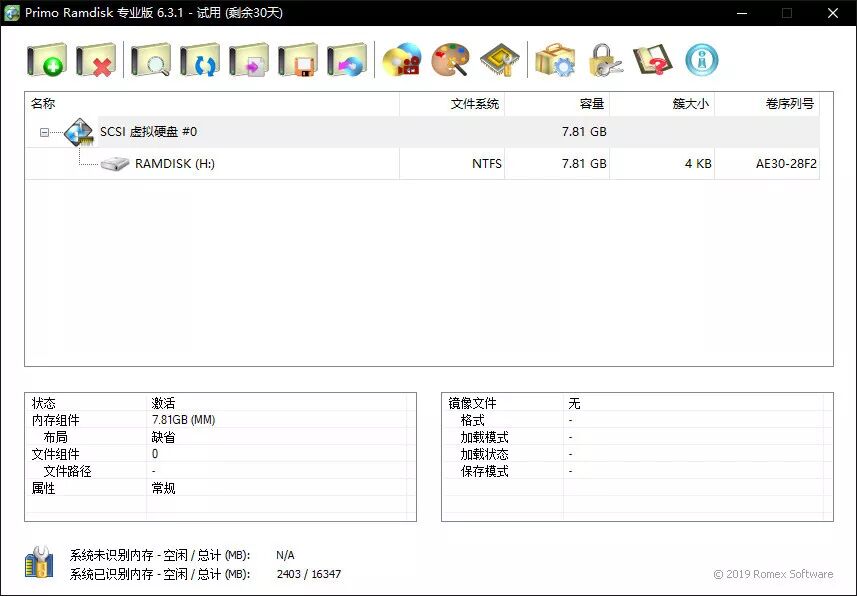Select the RAMDISK (H:) volume row
Viewport: 857px width, 596px height.
point(422,163)
